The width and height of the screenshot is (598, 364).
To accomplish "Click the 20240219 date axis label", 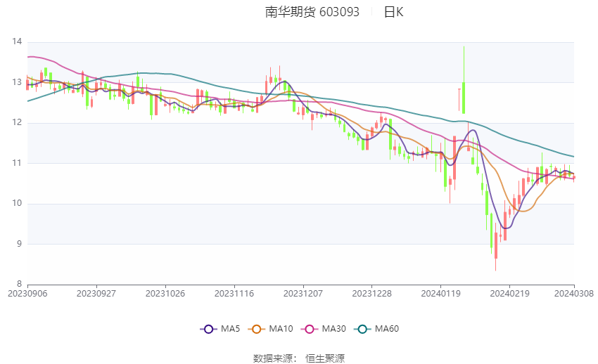I will pos(509,294).
